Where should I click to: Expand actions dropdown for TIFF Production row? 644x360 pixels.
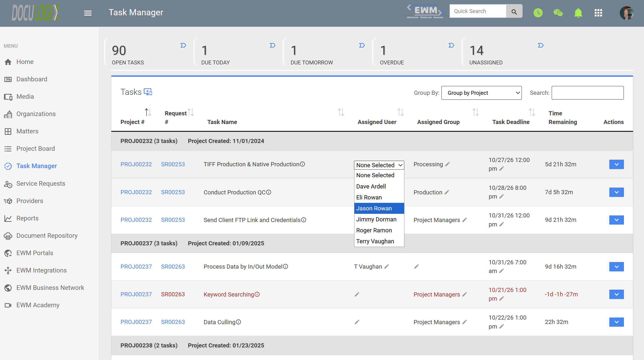click(616, 164)
